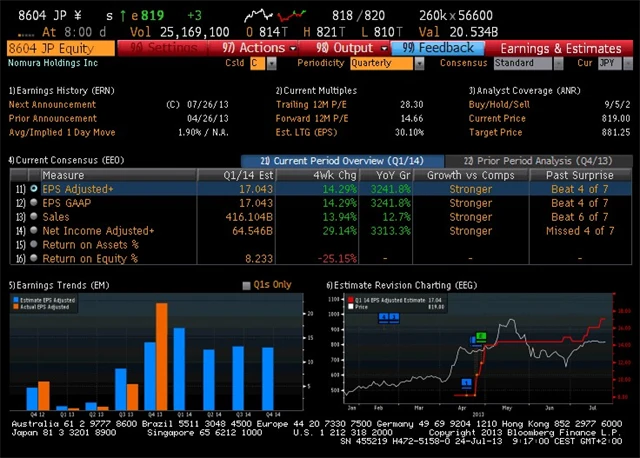This screenshot has width=640, height=458.
Task: Open the Periodicity Quarterly dropdown
Action: click(385, 63)
